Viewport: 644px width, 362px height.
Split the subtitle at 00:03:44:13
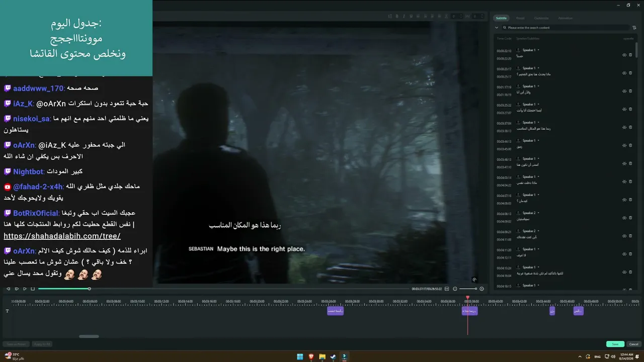pyautogui.click(x=624, y=145)
